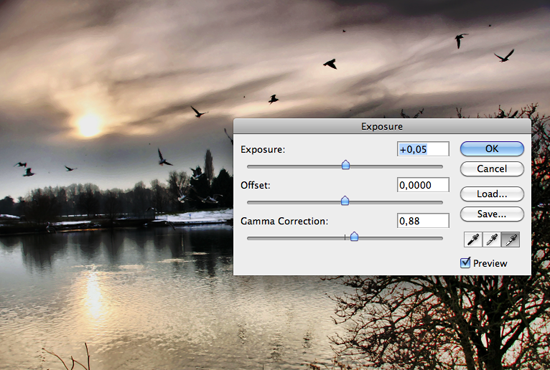The height and width of the screenshot is (370, 550).
Task: Confirm with the OK button
Action: (492, 149)
